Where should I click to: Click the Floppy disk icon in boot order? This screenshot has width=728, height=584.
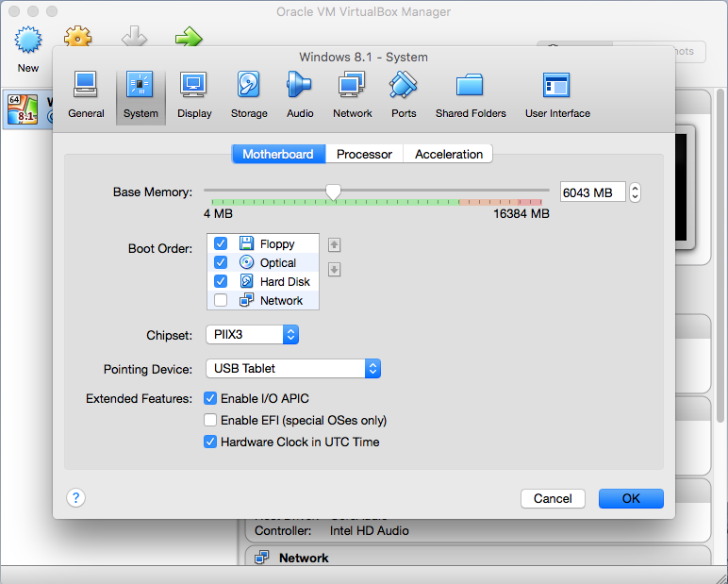(246, 243)
